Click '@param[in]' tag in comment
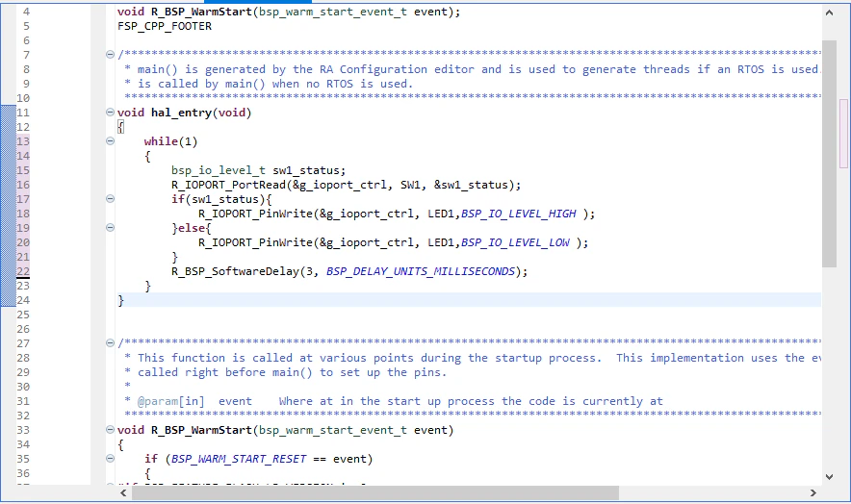 click(x=171, y=401)
